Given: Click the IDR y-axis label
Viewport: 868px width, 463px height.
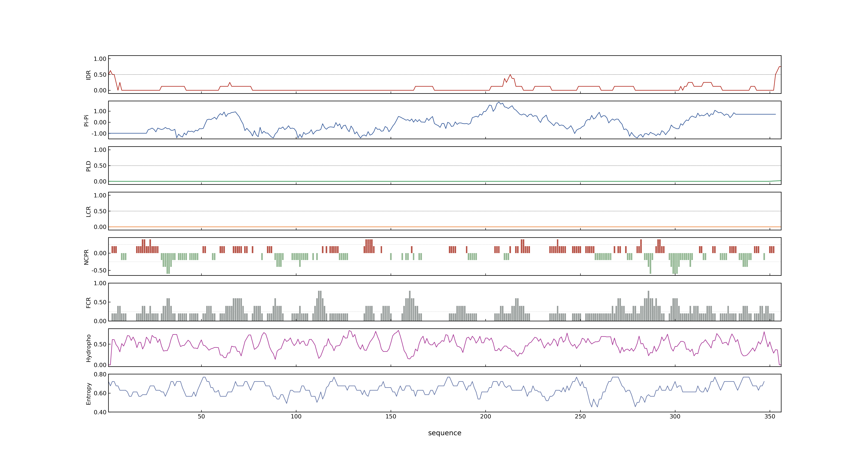Looking at the screenshot, I should (88, 75).
